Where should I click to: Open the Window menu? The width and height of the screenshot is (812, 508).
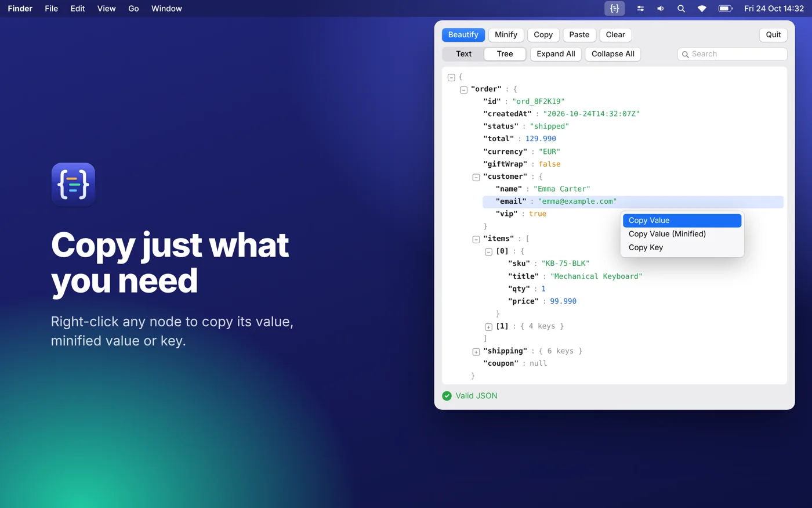click(x=166, y=9)
